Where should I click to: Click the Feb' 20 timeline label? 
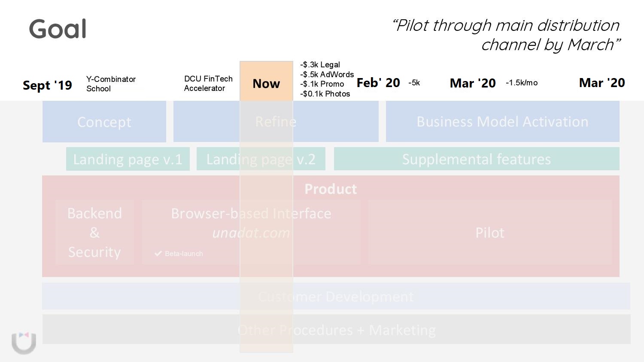pos(378,83)
